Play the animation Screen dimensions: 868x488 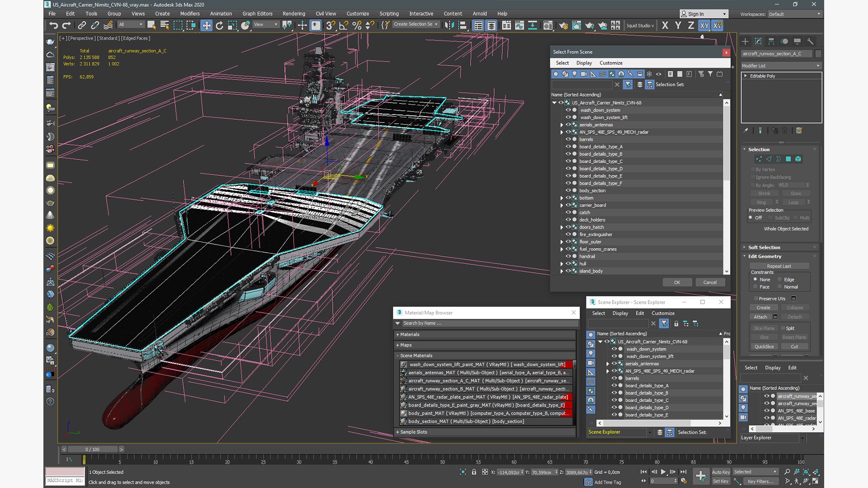[663, 472]
